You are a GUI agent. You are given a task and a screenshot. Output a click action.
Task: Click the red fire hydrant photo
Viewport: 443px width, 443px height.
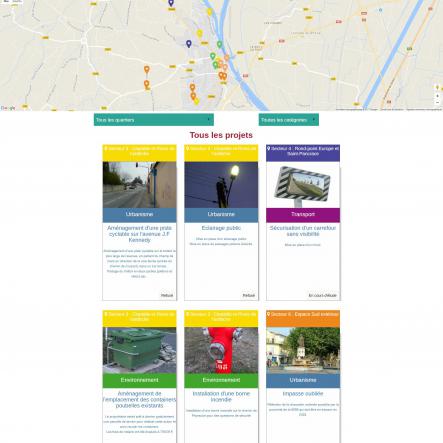pyautogui.click(x=221, y=350)
